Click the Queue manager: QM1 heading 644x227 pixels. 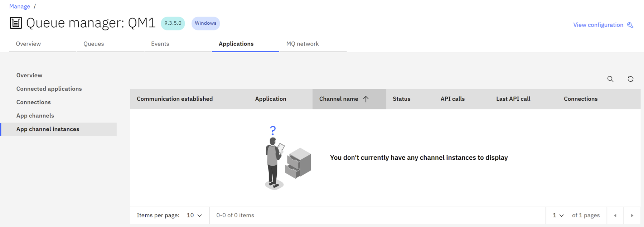91,23
